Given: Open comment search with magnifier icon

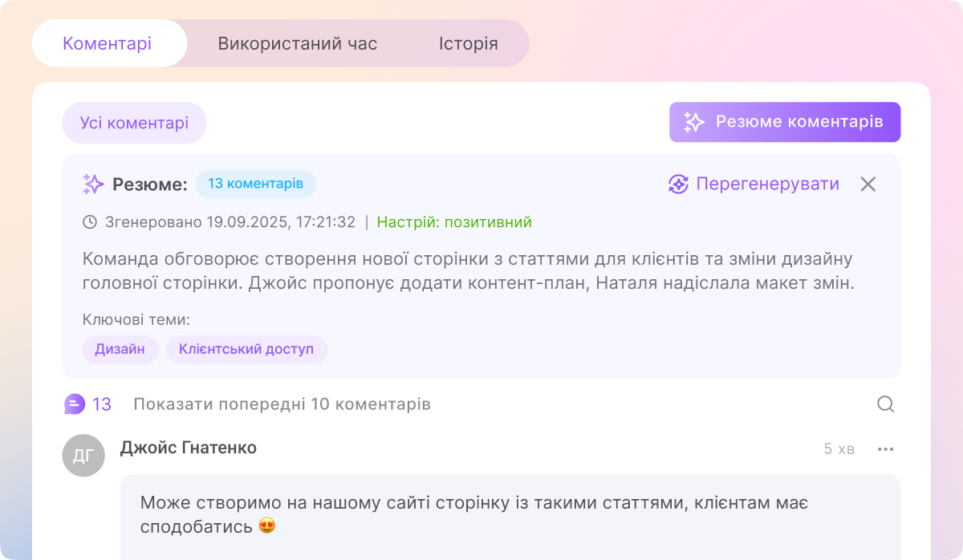Looking at the screenshot, I should tap(885, 404).
